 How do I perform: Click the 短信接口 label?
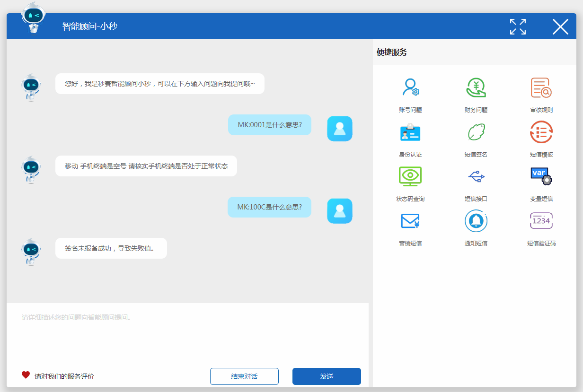pos(476,199)
